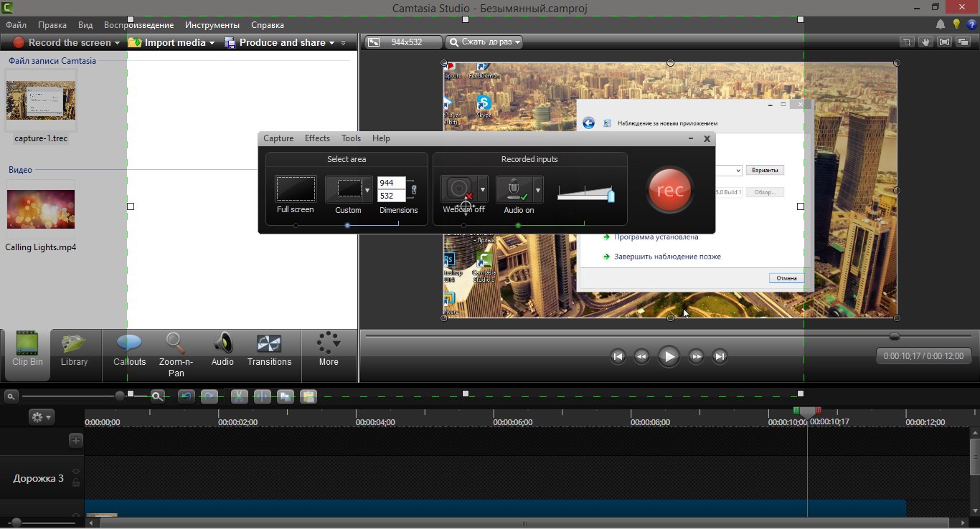Viewport: 980px width, 529px height.
Task: Open Custom area size dropdown arrow
Action: pos(367,190)
